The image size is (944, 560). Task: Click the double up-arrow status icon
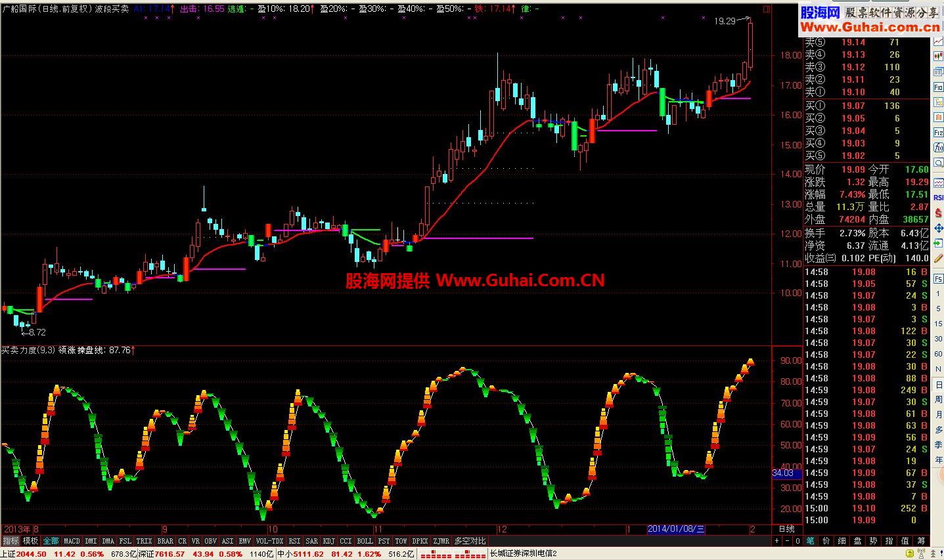click(933, 554)
